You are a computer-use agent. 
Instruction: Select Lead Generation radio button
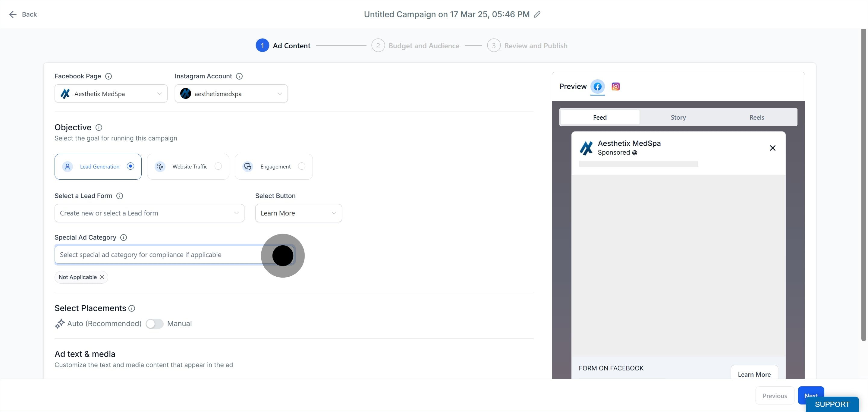(x=131, y=166)
